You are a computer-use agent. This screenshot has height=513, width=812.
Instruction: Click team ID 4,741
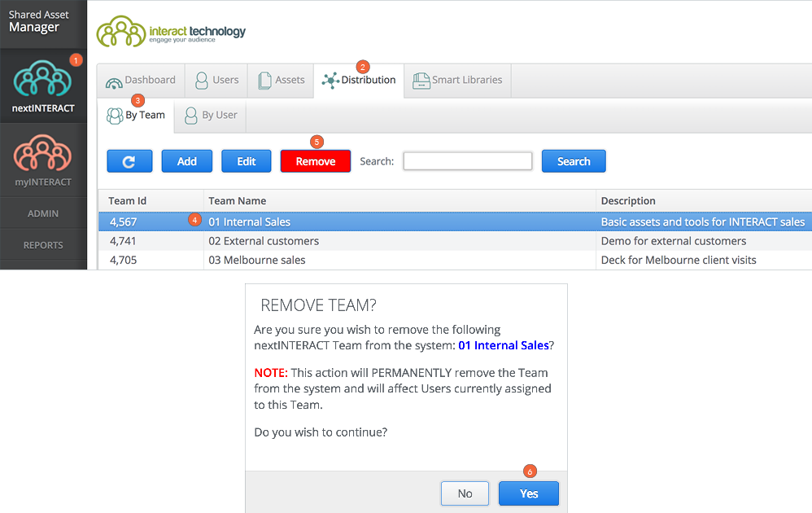(x=123, y=241)
